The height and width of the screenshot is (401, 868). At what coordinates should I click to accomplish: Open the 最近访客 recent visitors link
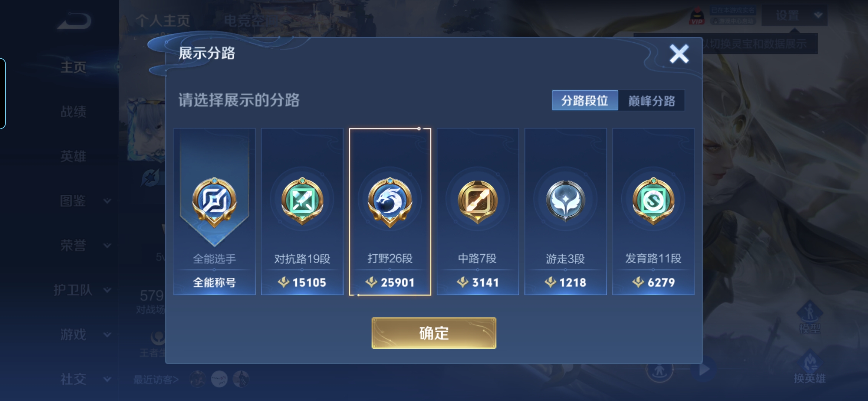point(156,379)
